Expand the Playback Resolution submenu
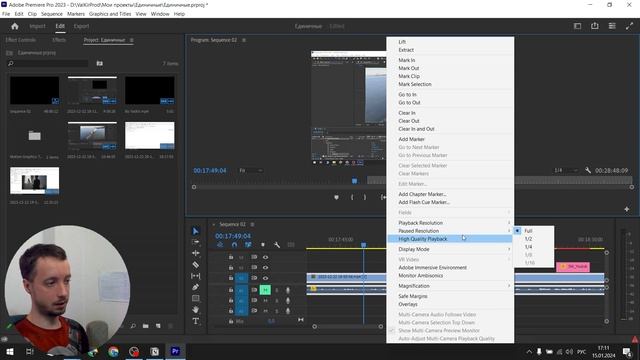This screenshot has height=360, width=640. click(x=450, y=223)
